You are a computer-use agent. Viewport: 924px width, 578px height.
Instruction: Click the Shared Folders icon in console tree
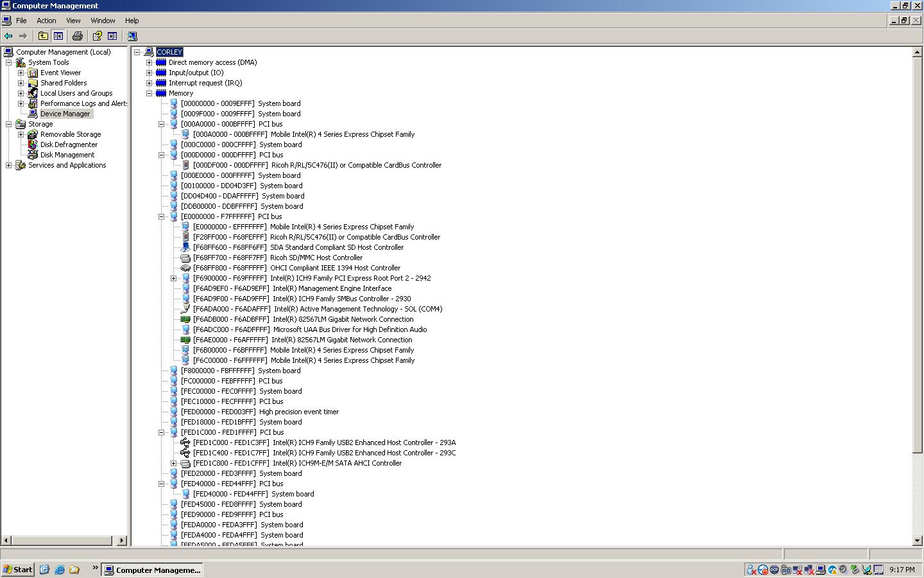(x=33, y=83)
